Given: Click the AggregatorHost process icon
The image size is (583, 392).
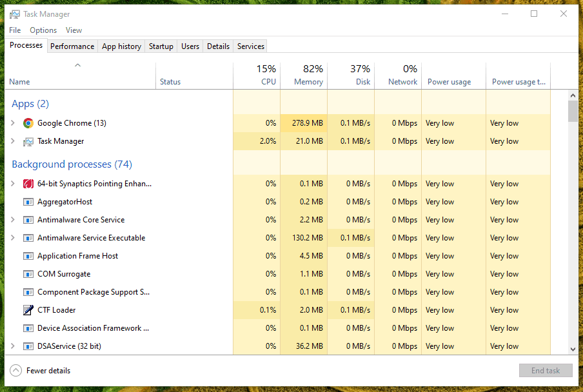Looking at the screenshot, I should 28,202.
